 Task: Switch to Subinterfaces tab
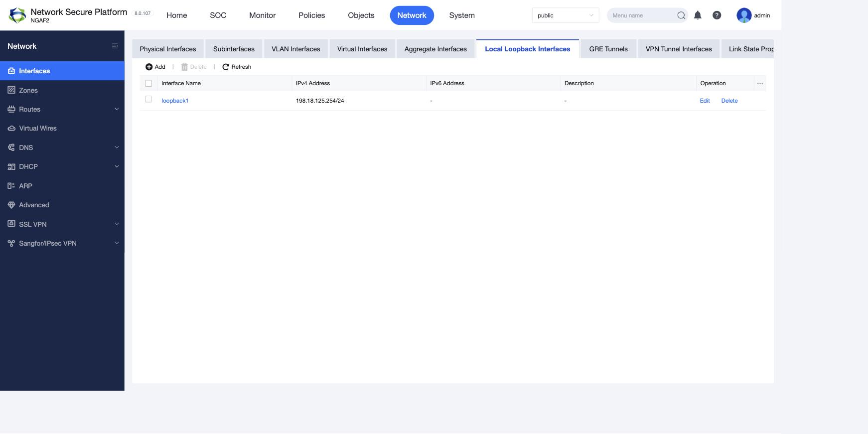coord(234,49)
